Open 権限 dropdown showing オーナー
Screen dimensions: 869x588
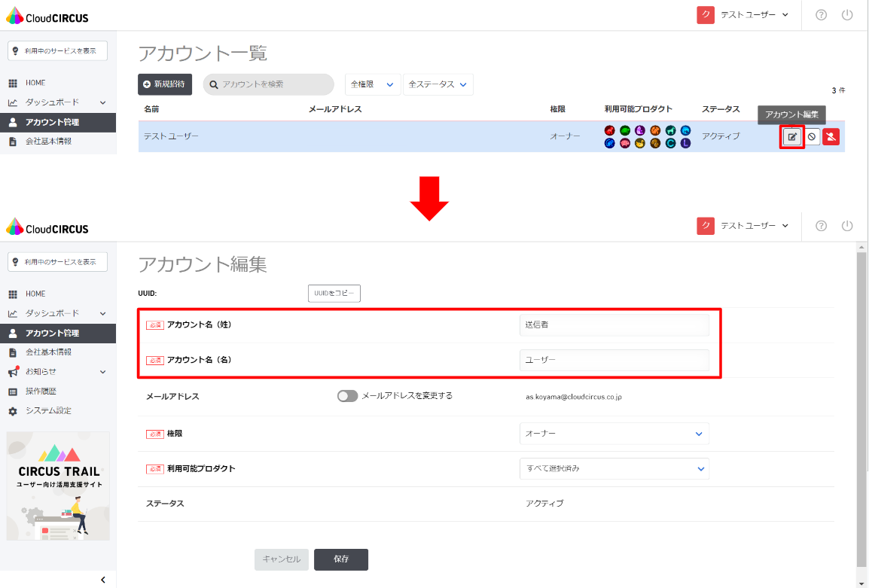pos(614,434)
